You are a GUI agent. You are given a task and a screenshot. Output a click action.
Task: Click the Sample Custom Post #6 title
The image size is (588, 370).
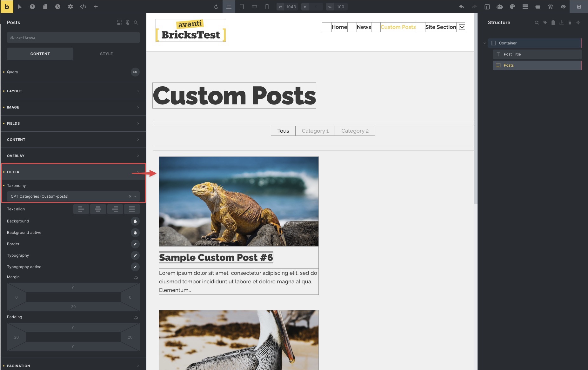(x=216, y=257)
